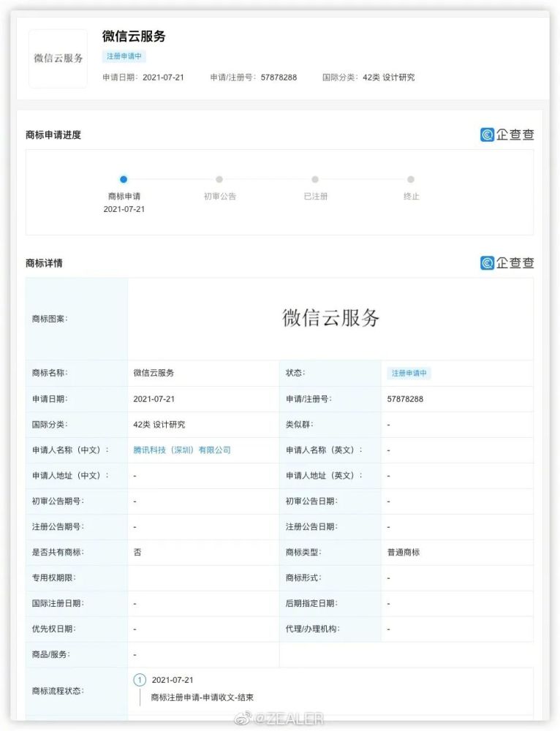The image size is (560, 731).
Task: Click the large 微信云服务 trademark image
Action: click(330, 318)
